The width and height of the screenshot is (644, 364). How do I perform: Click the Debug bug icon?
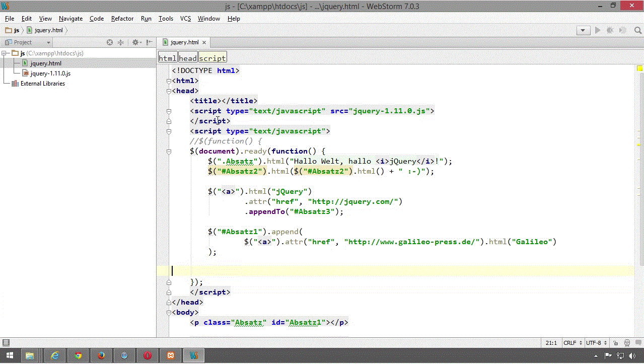(610, 30)
